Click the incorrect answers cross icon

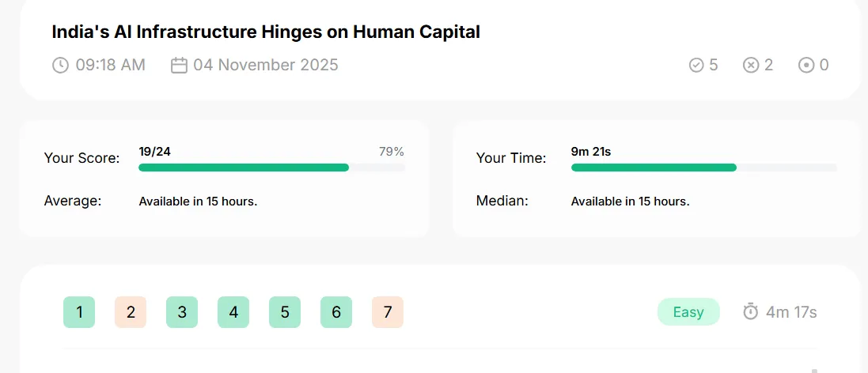pos(750,66)
